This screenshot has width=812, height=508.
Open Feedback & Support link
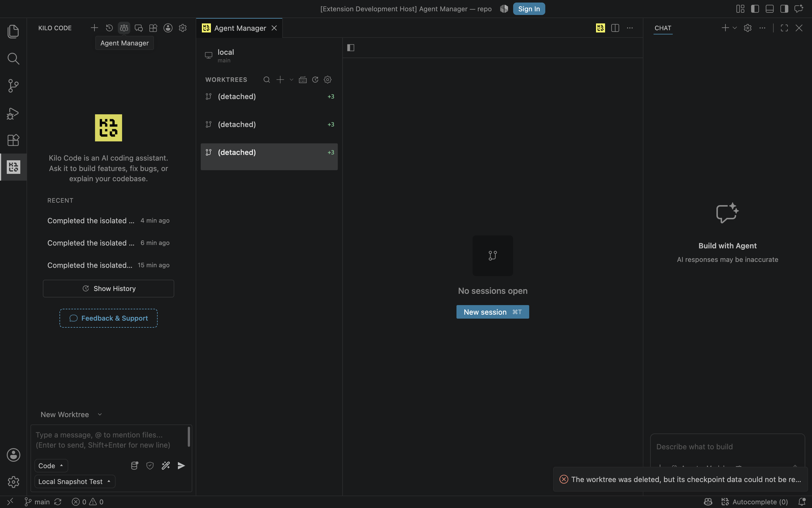108,318
